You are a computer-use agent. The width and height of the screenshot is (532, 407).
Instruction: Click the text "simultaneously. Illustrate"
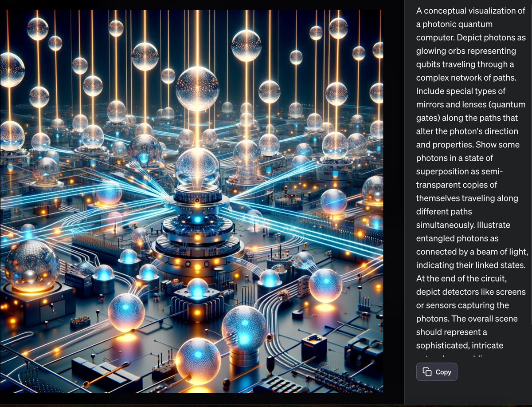(x=463, y=225)
